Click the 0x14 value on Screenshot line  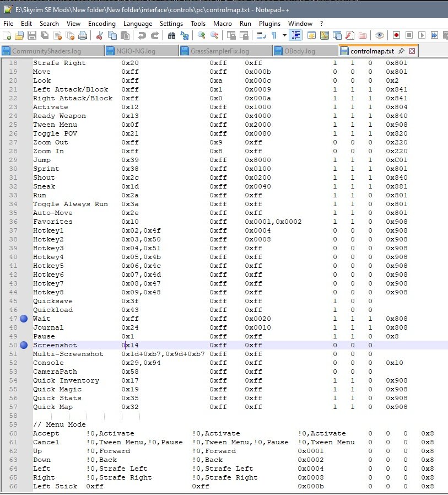click(x=130, y=346)
